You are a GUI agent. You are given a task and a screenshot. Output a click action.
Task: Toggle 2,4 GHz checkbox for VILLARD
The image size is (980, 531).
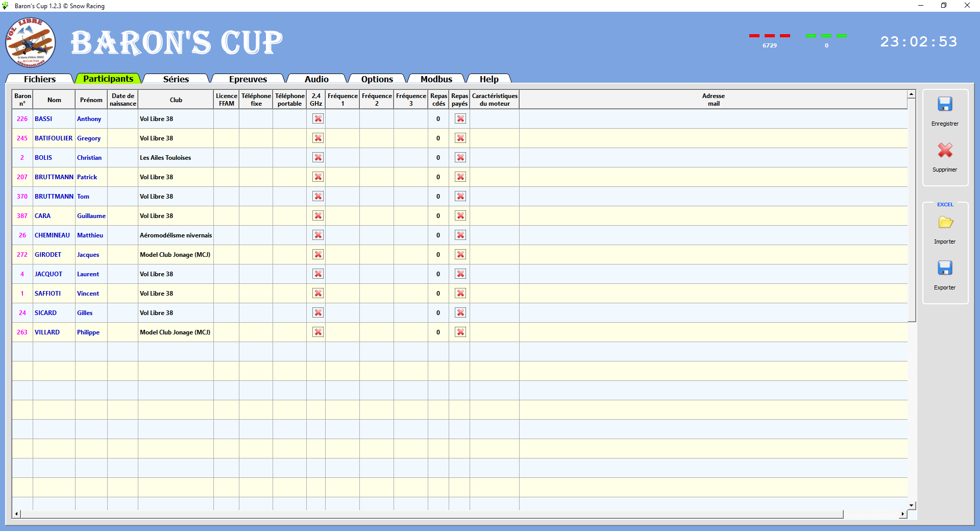(318, 332)
